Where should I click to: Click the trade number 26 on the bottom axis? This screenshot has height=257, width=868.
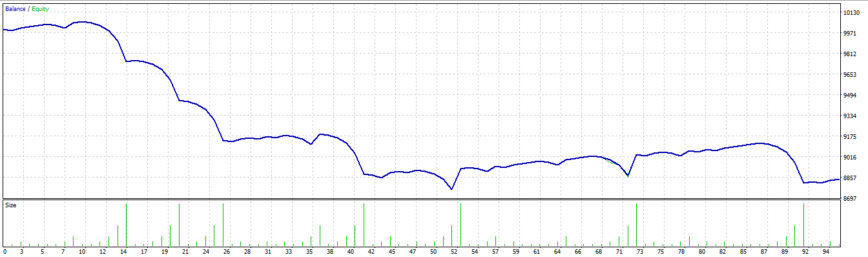click(x=227, y=251)
